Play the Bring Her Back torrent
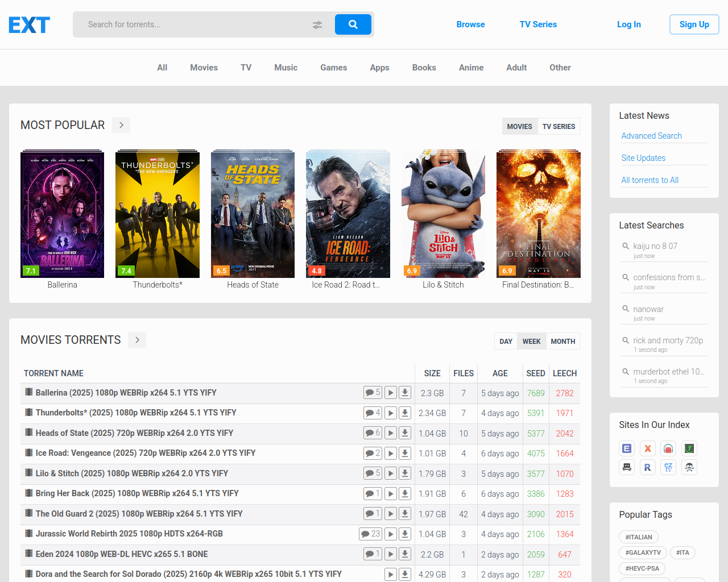728x582 pixels. pyautogui.click(x=391, y=494)
